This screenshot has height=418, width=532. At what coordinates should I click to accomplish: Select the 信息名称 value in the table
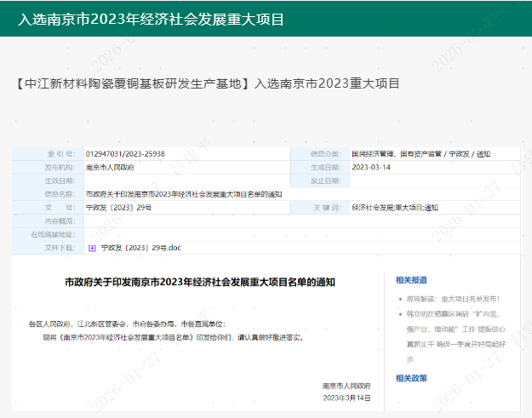pos(184,194)
